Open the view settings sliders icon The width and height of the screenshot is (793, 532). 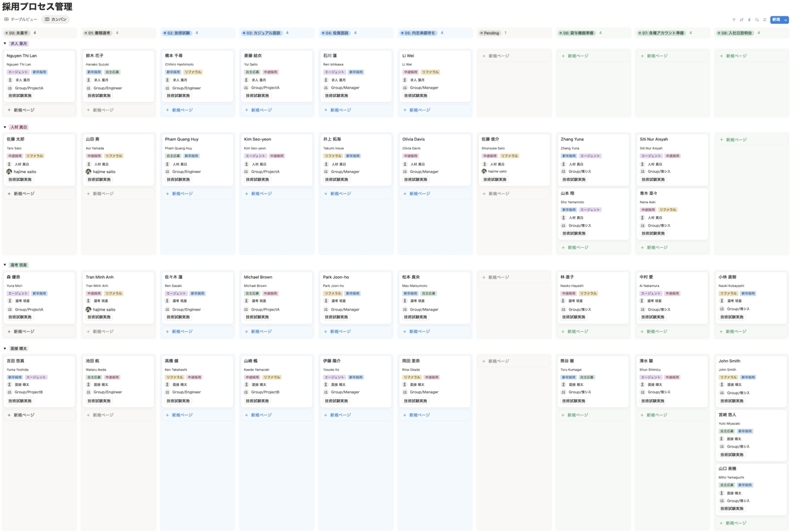click(765, 20)
